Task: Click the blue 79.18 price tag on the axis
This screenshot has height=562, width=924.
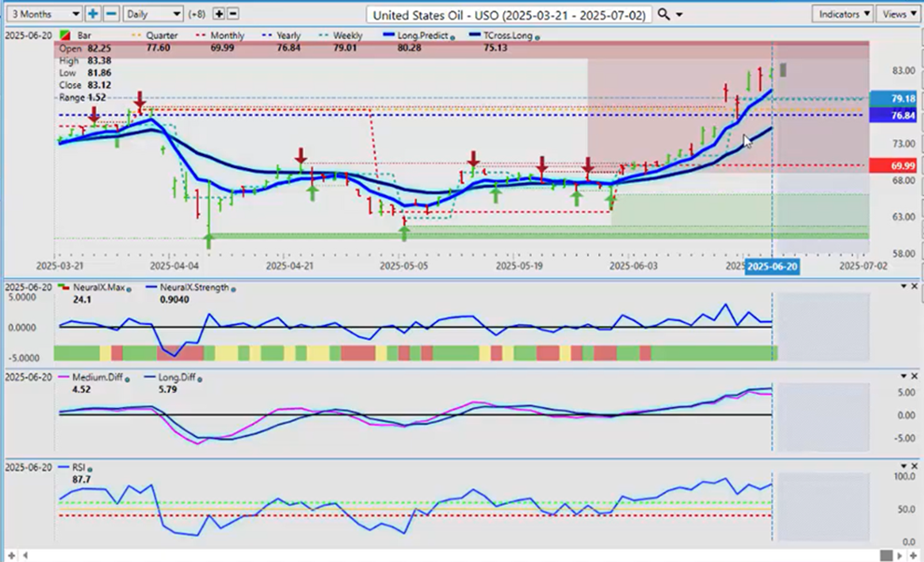Action: pos(894,98)
